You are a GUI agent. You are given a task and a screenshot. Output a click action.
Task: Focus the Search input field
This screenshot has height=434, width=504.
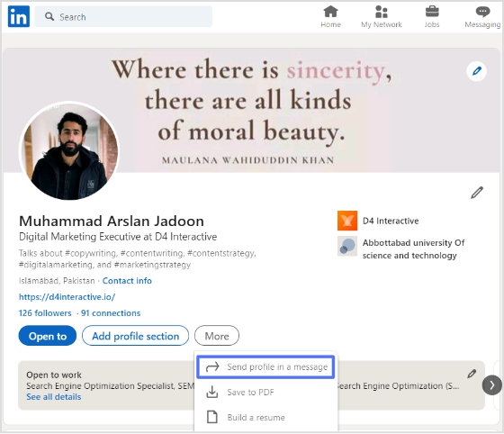click(x=123, y=16)
